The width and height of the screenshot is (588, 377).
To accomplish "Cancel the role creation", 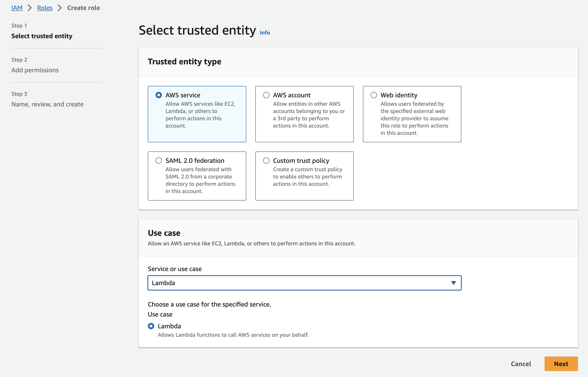I will point(521,364).
